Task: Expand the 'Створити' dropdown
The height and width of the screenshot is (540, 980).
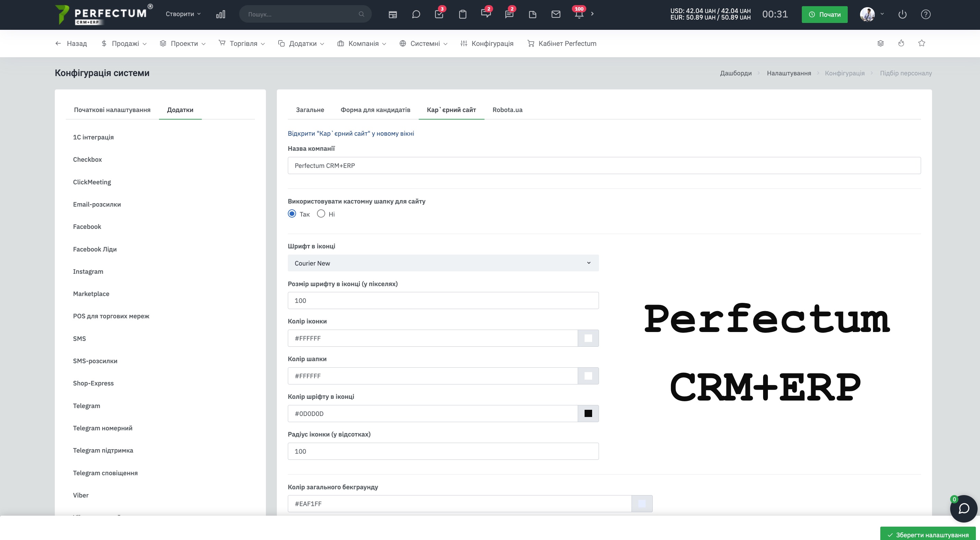Action: [x=183, y=14]
